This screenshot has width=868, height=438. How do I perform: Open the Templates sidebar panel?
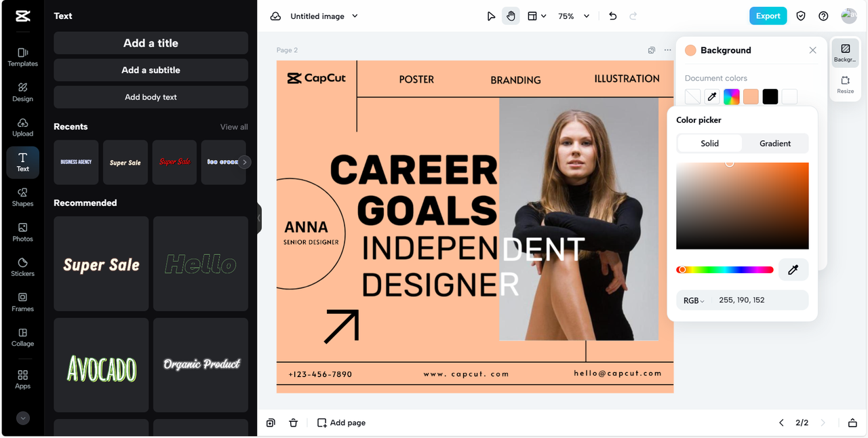(x=22, y=57)
